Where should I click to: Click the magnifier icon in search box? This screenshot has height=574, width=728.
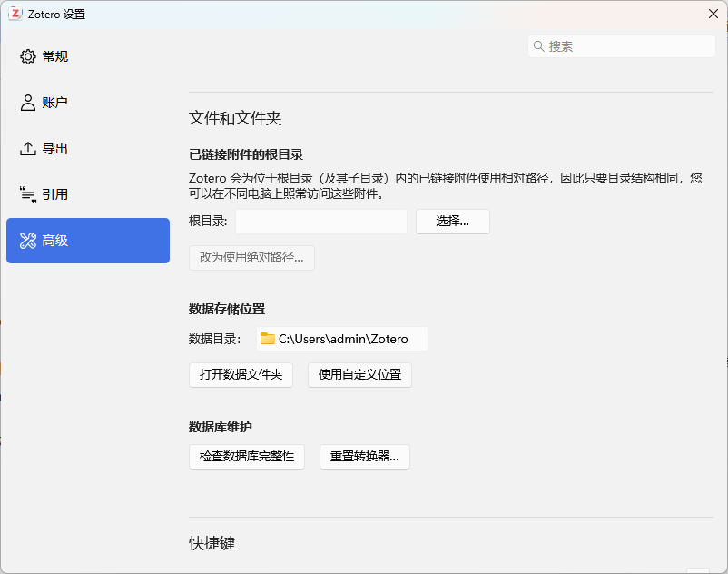point(538,46)
